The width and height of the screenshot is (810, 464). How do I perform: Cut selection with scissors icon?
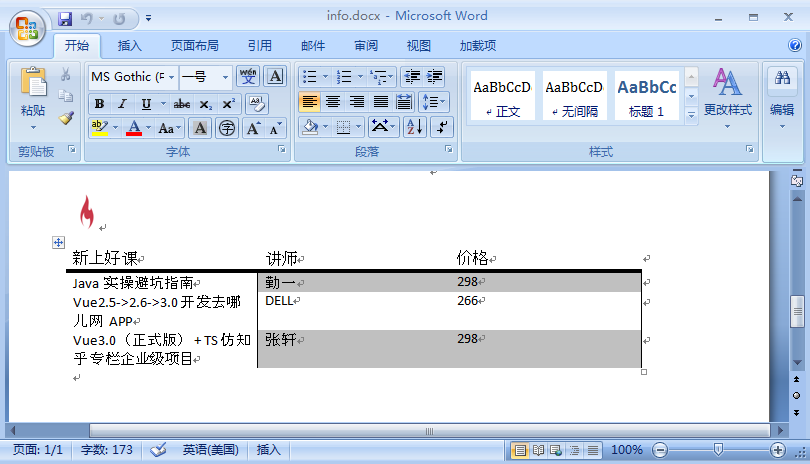(x=66, y=75)
